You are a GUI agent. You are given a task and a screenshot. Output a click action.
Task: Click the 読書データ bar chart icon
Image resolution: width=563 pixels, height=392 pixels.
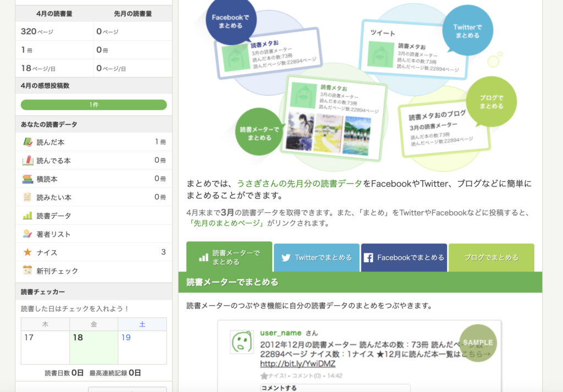[27, 216]
